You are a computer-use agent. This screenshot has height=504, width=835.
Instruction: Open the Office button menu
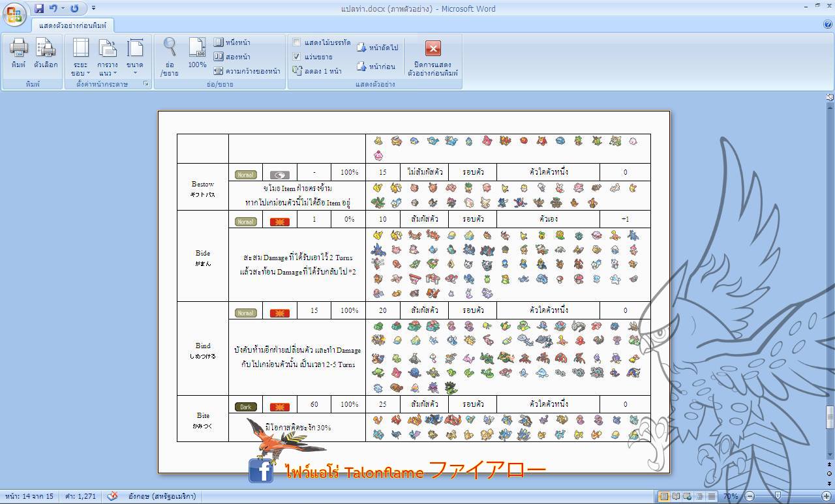point(14,13)
